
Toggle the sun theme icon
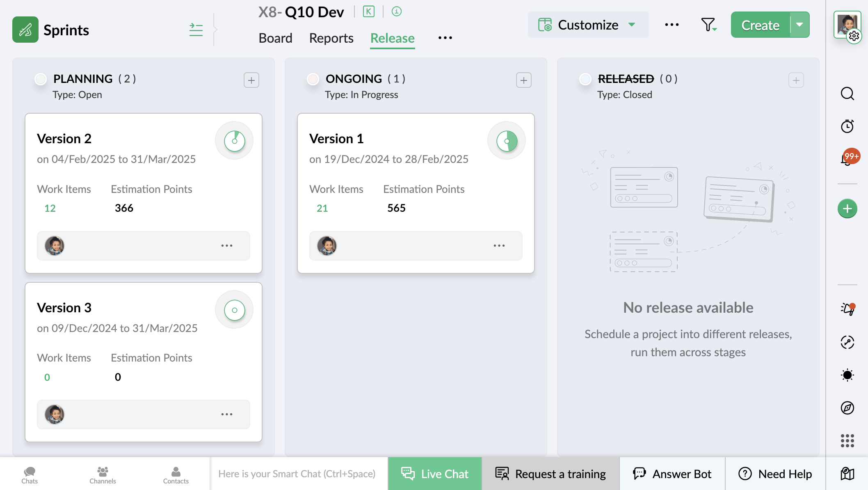847,375
